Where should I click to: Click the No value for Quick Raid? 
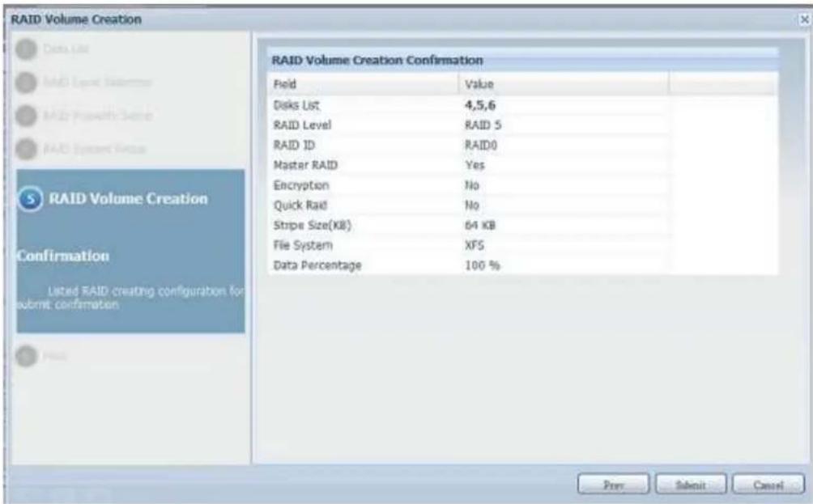(472, 205)
